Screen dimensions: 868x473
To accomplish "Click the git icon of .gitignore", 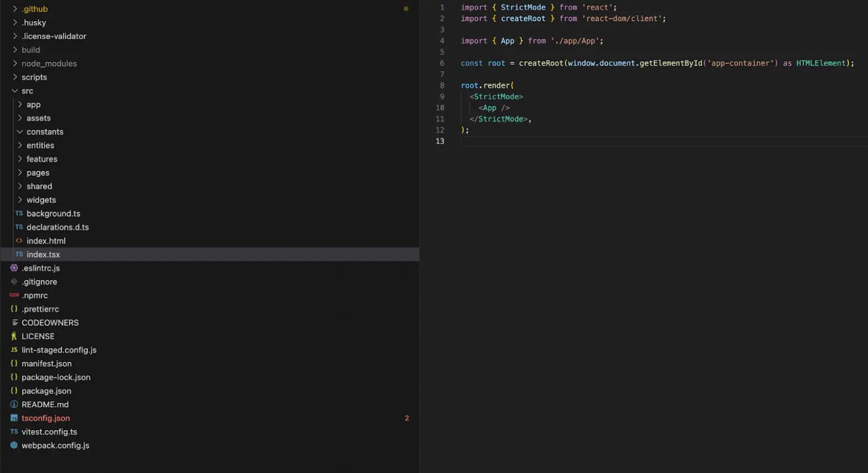I will point(14,282).
